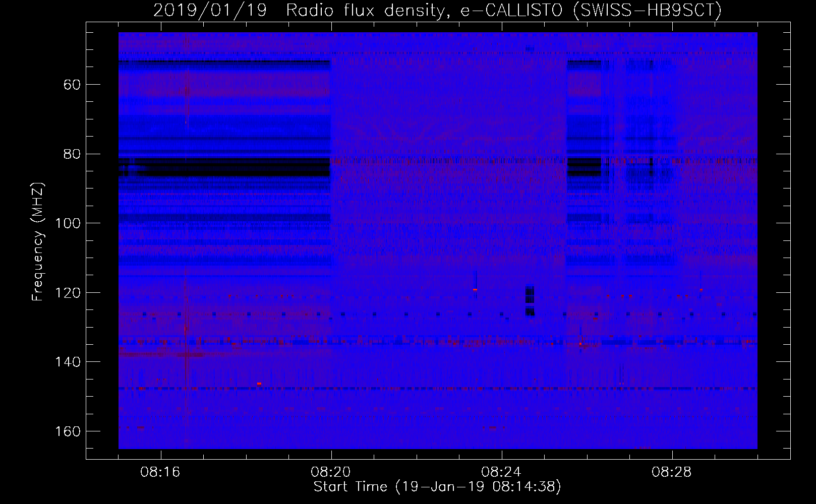This screenshot has width=816, height=504.
Task: Click the 80 frequency tick label
Action: pos(72,154)
